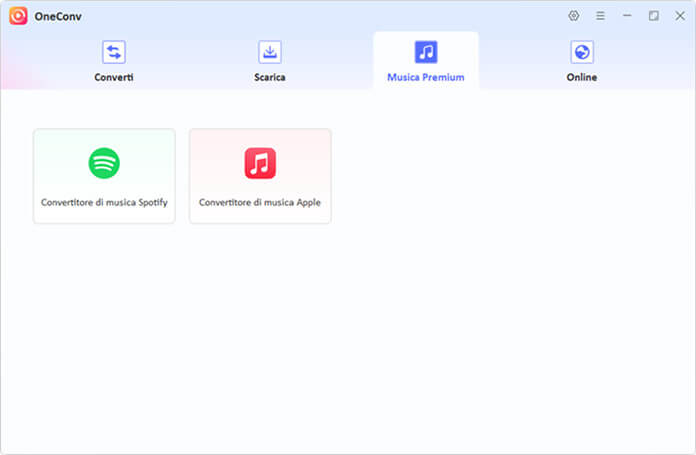
Task: Open Convertitore di musica Apple label
Action: click(260, 202)
